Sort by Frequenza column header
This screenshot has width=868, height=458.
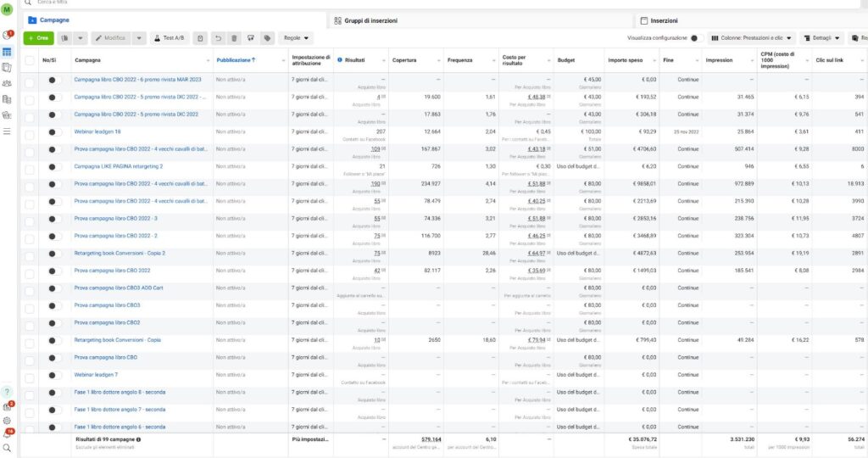click(459, 60)
